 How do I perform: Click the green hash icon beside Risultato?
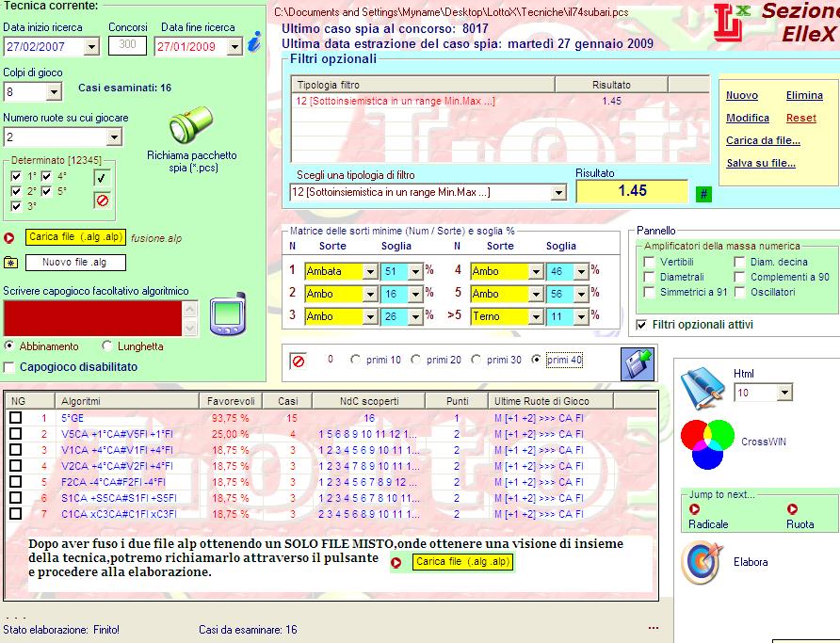pos(703,194)
